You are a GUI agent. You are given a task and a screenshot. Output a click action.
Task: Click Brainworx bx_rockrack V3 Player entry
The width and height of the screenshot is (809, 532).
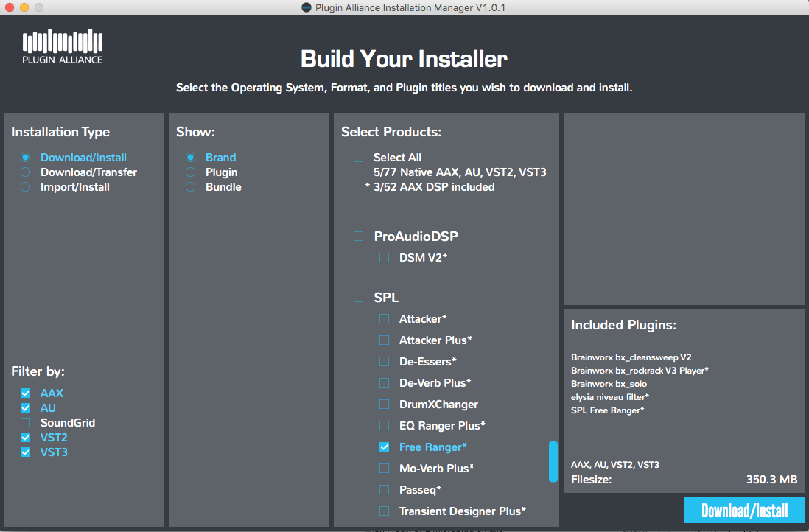pyautogui.click(x=640, y=371)
